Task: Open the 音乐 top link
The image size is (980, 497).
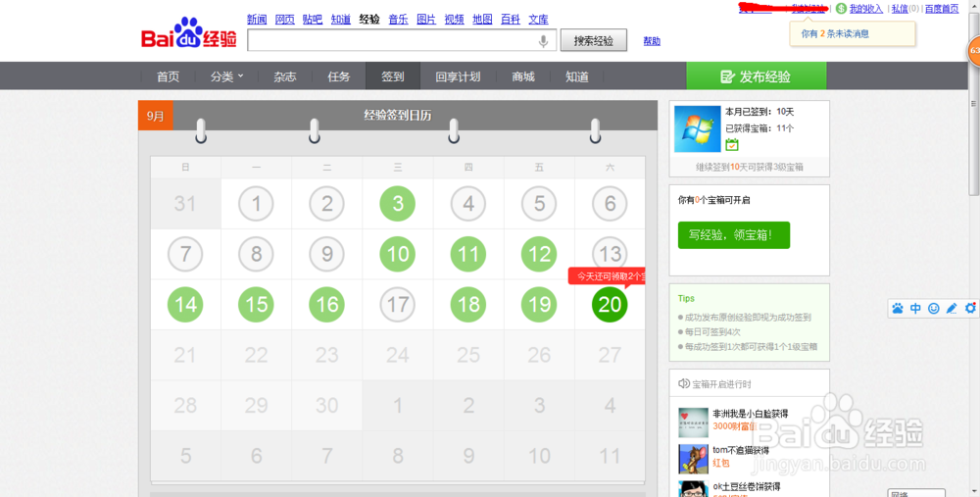Action: (x=398, y=20)
